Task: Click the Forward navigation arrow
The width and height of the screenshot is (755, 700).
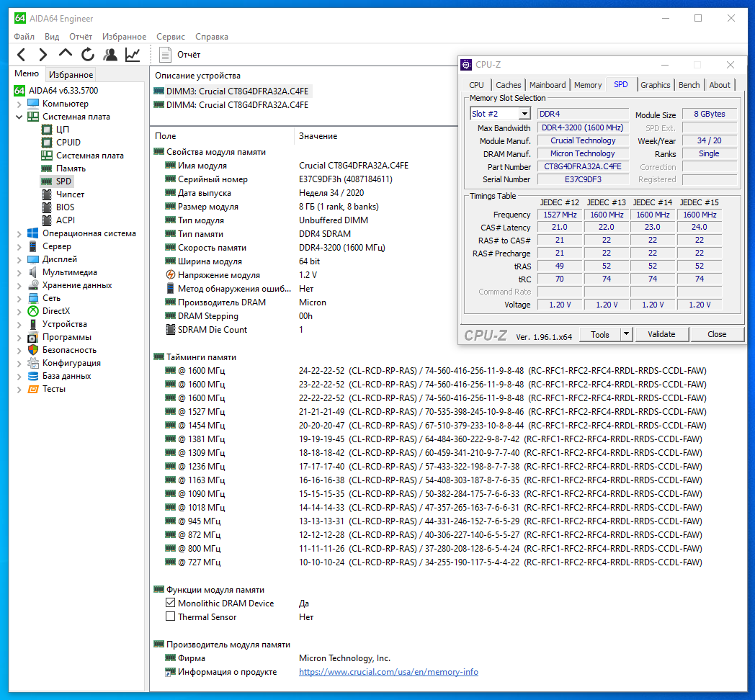Action: point(43,54)
